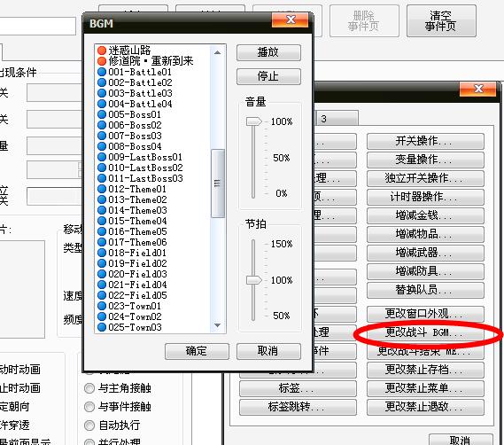This screenshot has width=504, height=445.
Task: Open 更改窗口外观 command
Action: 425,314
